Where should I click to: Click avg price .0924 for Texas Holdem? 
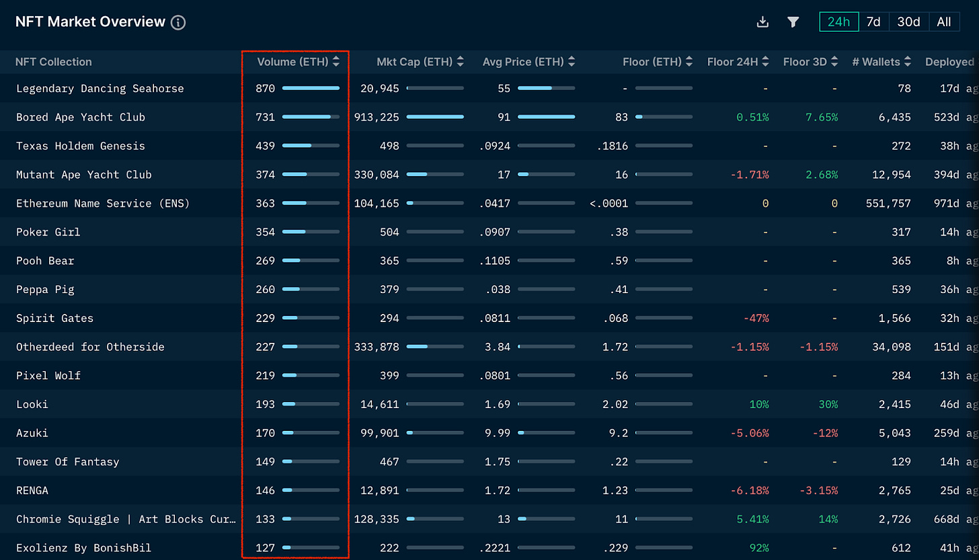coord(496,146)
